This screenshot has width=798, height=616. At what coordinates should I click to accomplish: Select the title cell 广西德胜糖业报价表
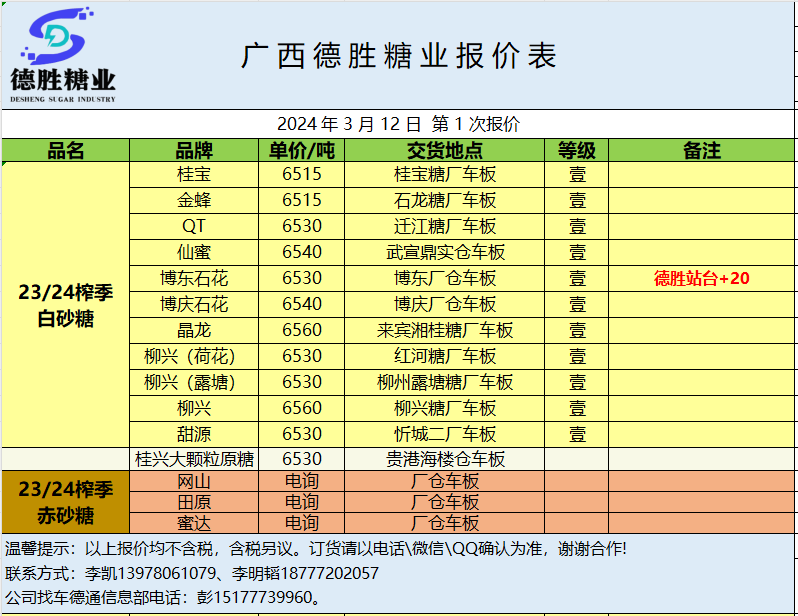(x=398, y=56)
